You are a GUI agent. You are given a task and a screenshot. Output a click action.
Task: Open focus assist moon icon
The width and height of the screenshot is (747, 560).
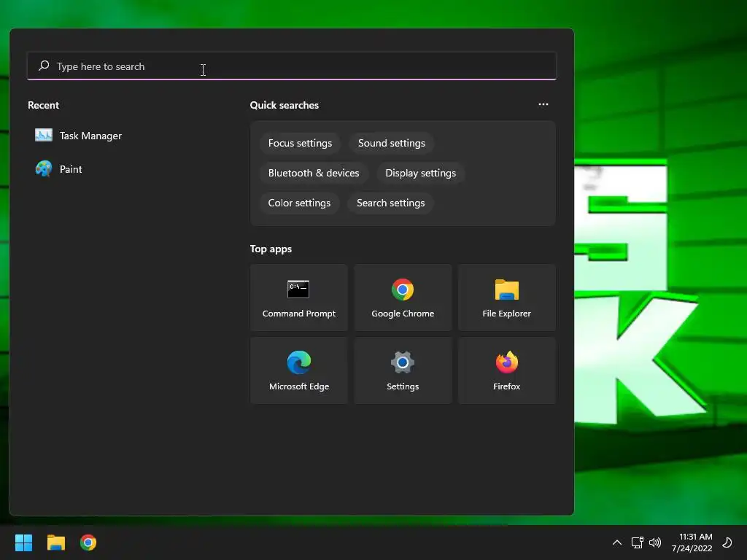coord(727,542)
